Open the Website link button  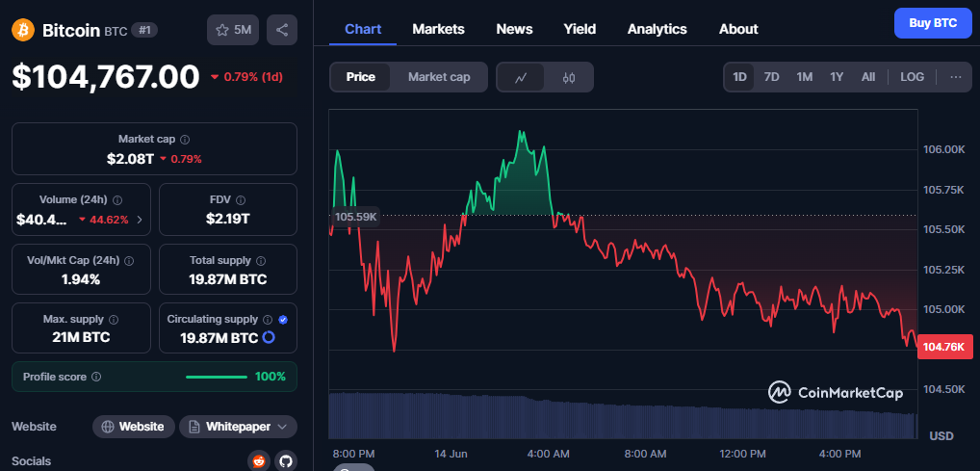[x=134, y=427]
